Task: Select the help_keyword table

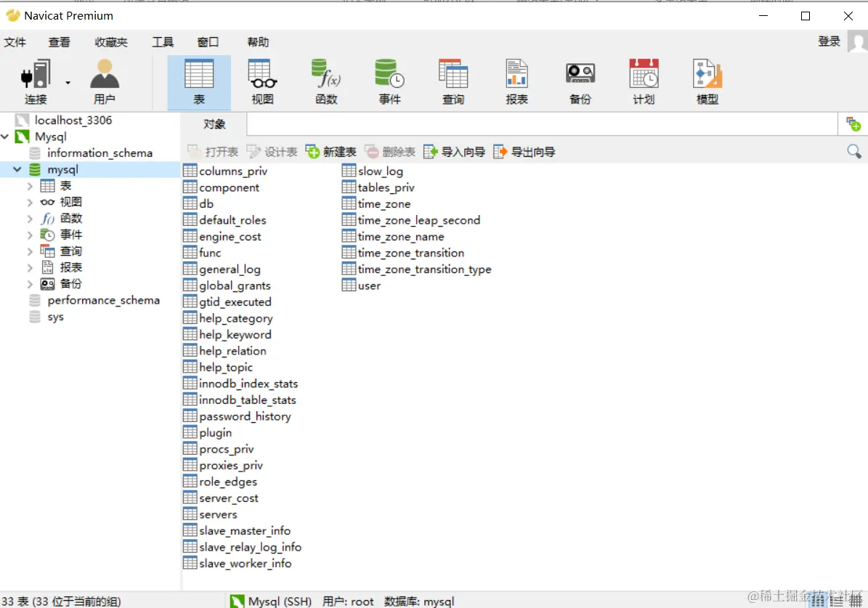Action: coord(235,334)
